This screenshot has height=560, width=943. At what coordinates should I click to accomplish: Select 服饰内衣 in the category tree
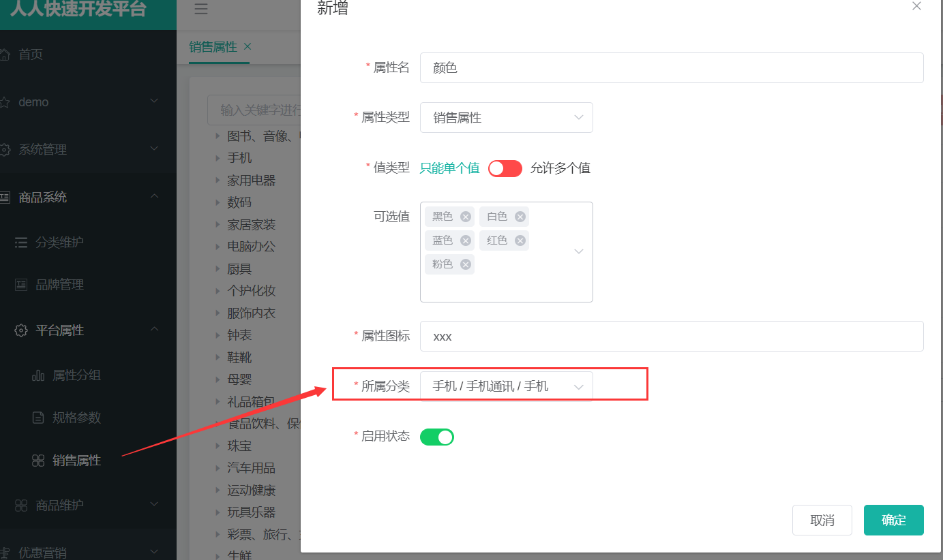coord(252,313)
